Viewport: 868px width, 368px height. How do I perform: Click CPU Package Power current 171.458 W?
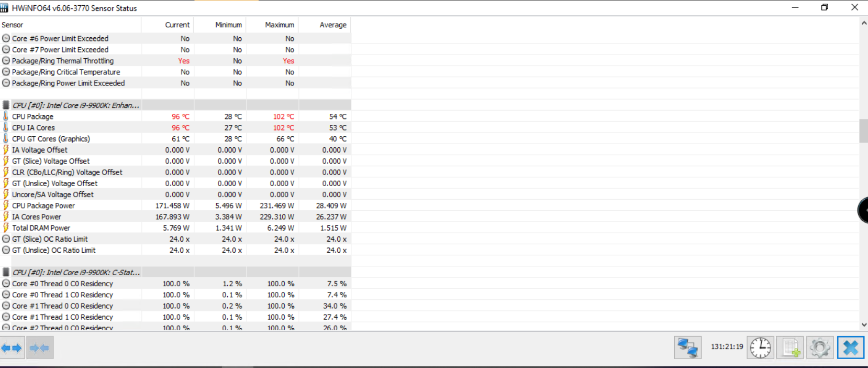[x=172, y=205]
